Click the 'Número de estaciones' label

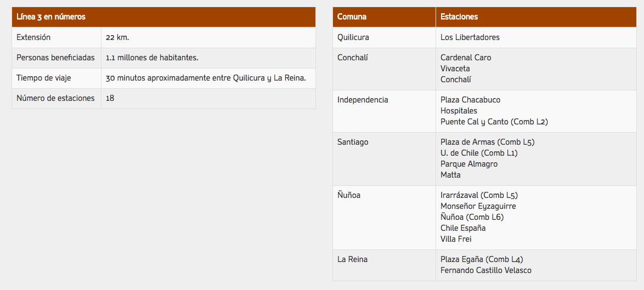click(55, 98)
